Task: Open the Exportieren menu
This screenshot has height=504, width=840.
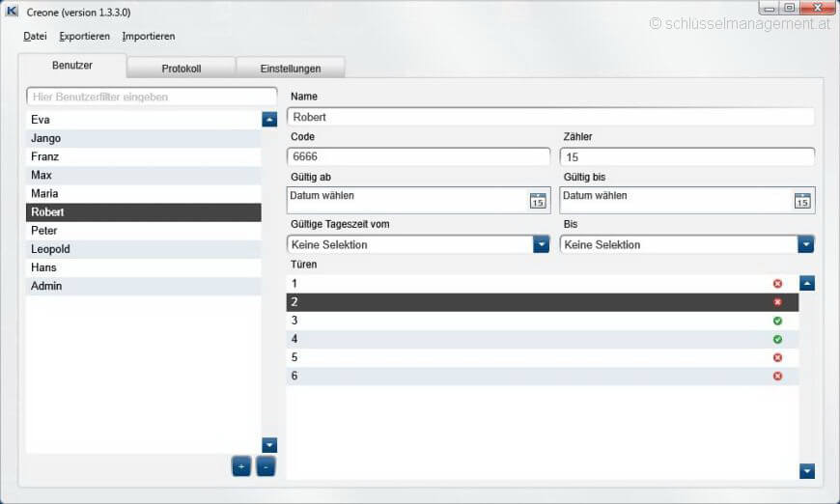Action: [x=84, y=36]
